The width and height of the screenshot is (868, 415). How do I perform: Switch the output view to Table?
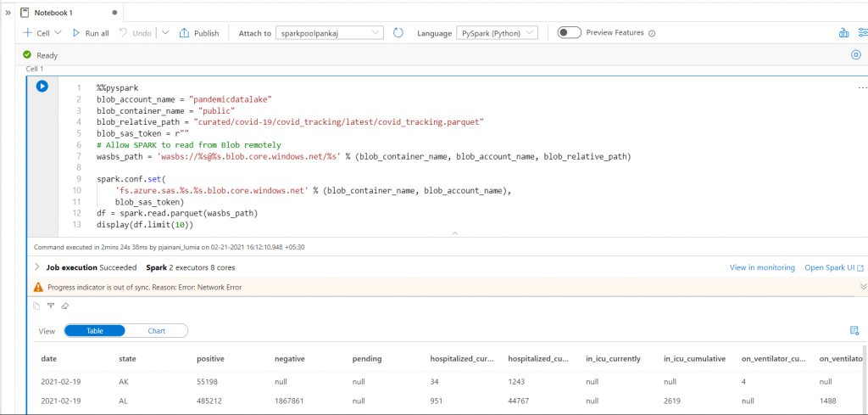pos(95,331)
